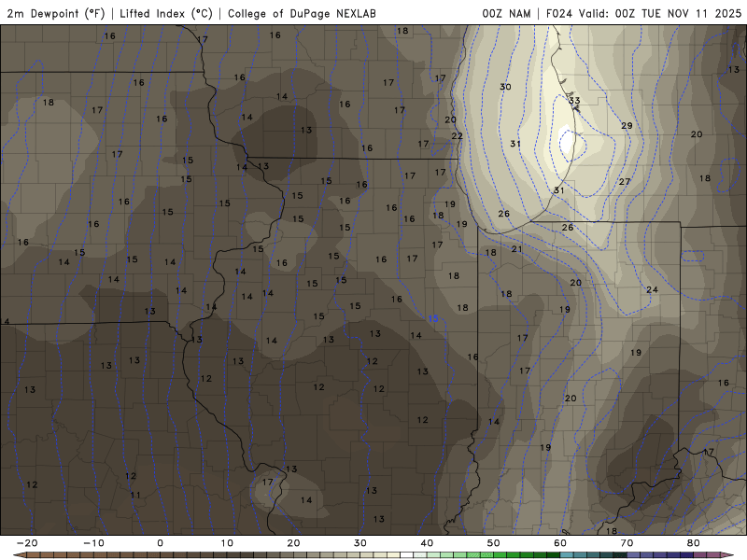Click the -10 label on color scale
Viewport: 747px width, 560px height.
pos(93,543)
